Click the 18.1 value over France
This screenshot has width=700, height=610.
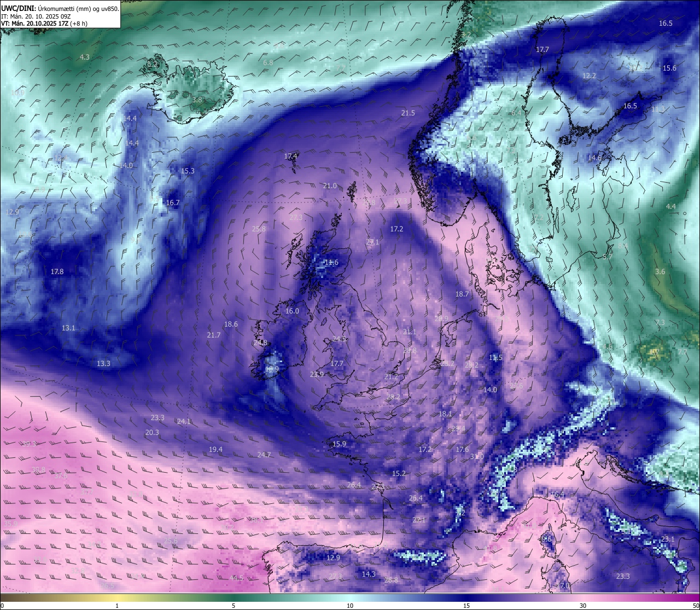(x=445, y=414)
